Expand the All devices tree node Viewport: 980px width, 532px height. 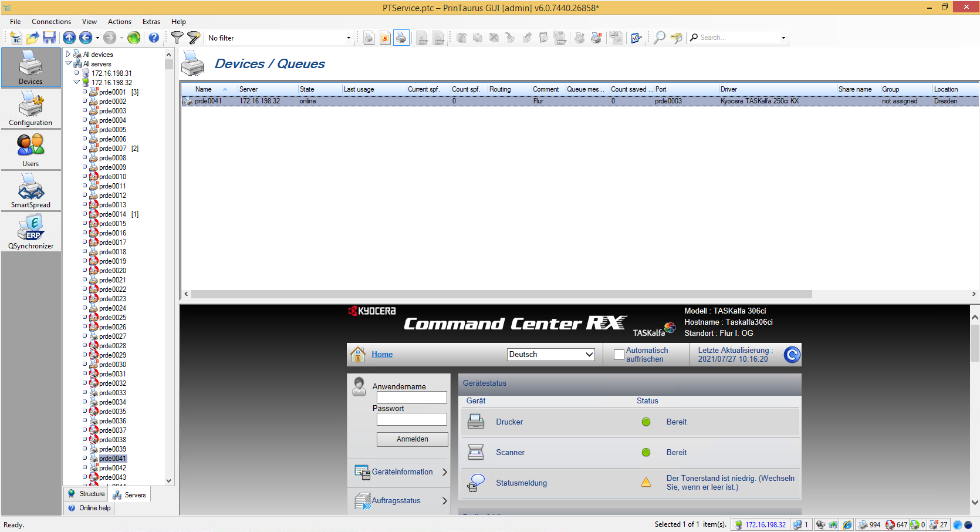pos(68,54)
